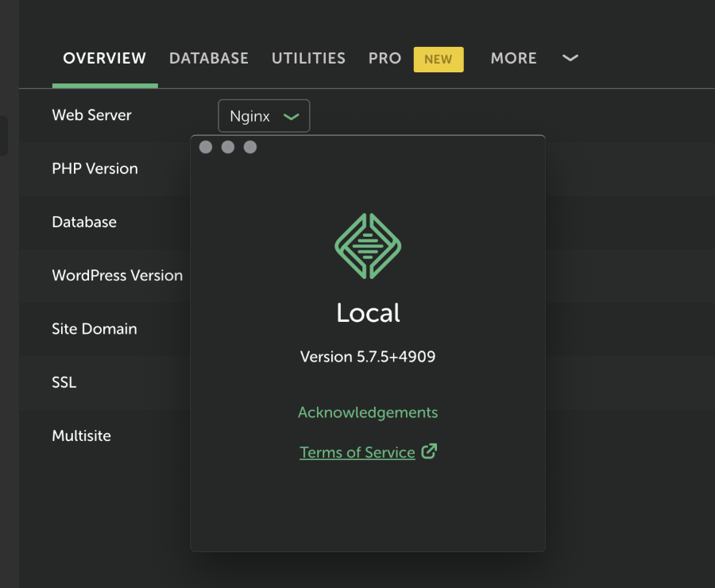Open the Acknowledgements link
Viewport: 715px width, 588px height.
(368, 412)
